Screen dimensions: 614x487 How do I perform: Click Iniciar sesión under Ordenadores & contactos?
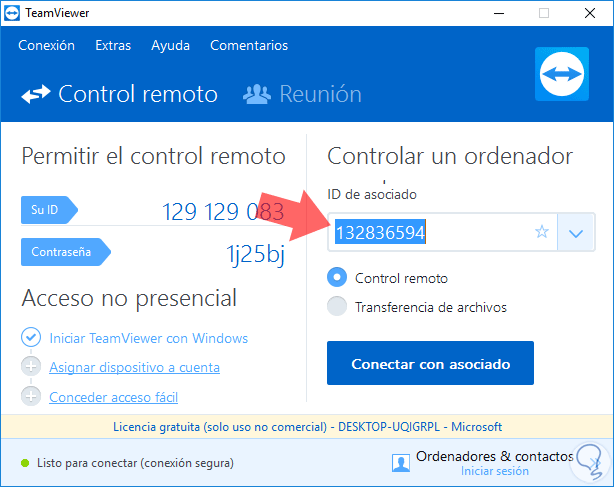tap(495, 471)
